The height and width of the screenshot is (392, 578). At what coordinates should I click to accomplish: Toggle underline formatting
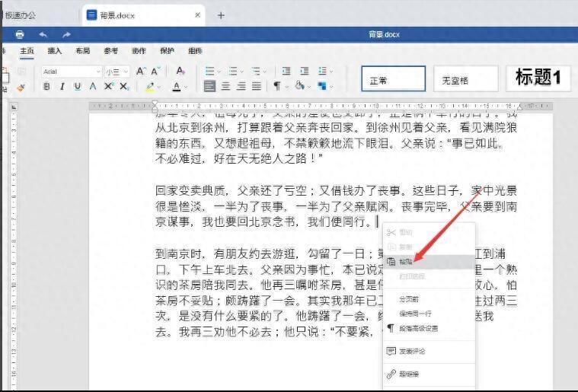[x=77, y=87]
